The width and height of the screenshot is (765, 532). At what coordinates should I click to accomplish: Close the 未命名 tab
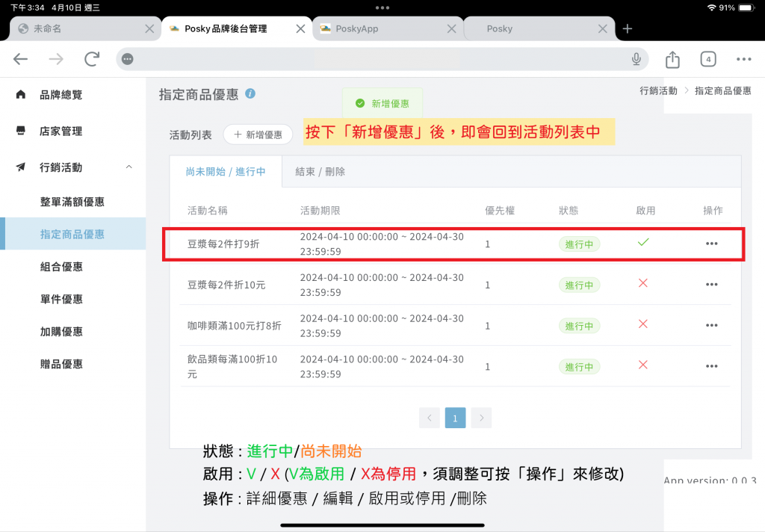(149, 29)
